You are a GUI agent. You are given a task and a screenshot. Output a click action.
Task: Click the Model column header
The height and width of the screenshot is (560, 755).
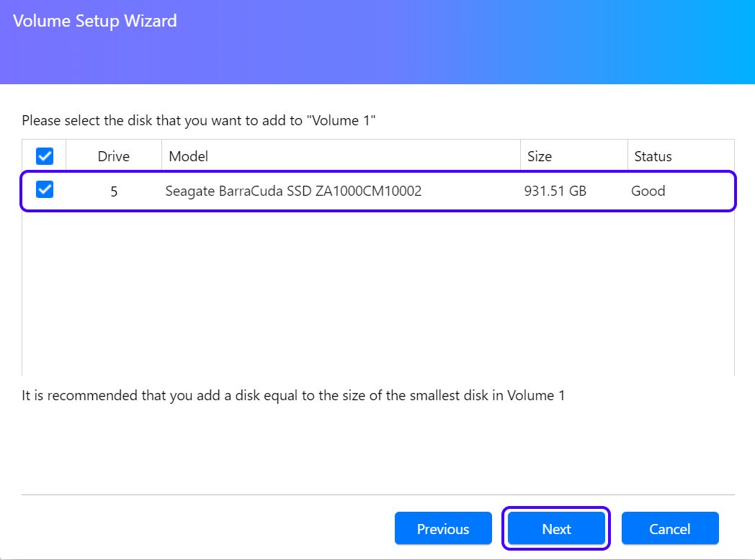pyautogui.click(x=188, y=156)
